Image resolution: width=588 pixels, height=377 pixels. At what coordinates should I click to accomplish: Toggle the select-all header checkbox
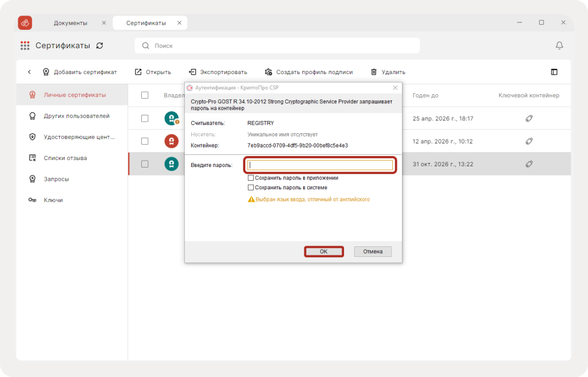click(145, 95)
